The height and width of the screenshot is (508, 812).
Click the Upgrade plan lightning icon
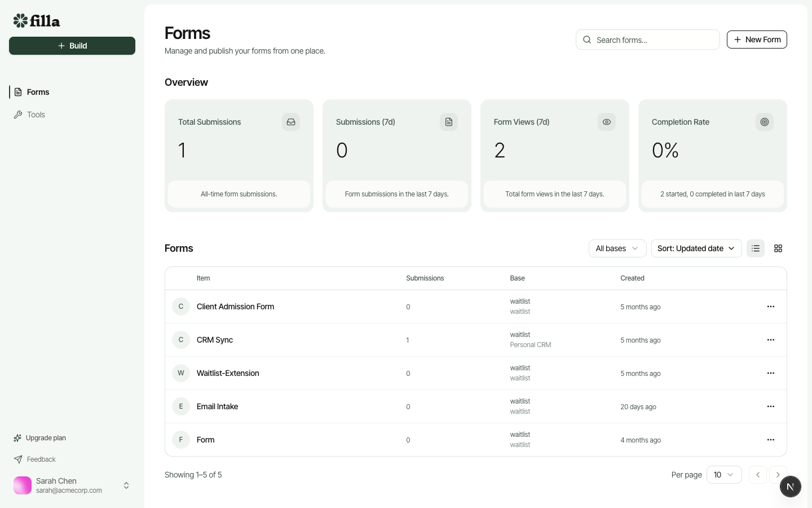click(17, 438)
